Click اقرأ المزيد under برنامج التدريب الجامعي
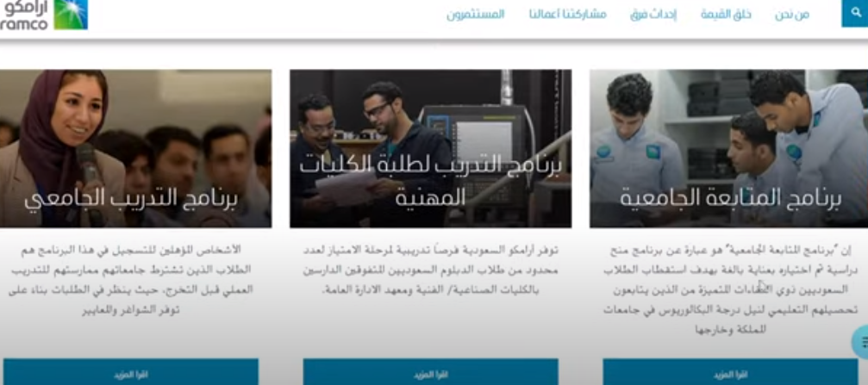 (131, 372)
